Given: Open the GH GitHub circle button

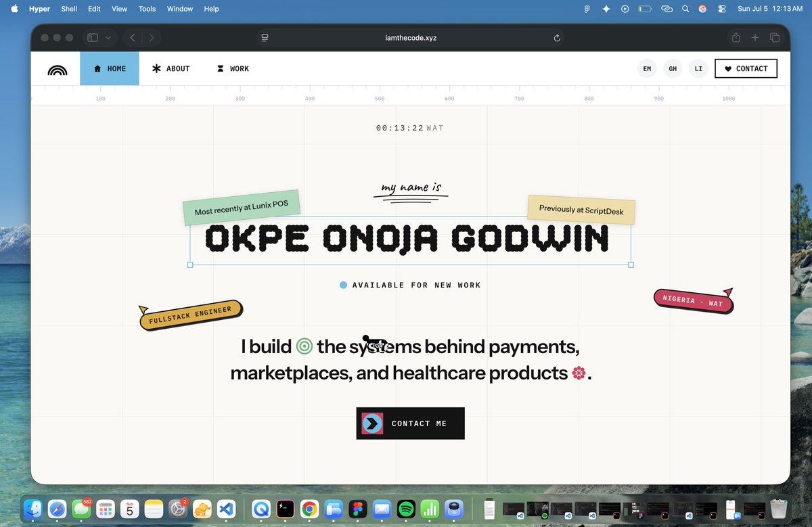Looking at the screenshot, I should [673, 68].
